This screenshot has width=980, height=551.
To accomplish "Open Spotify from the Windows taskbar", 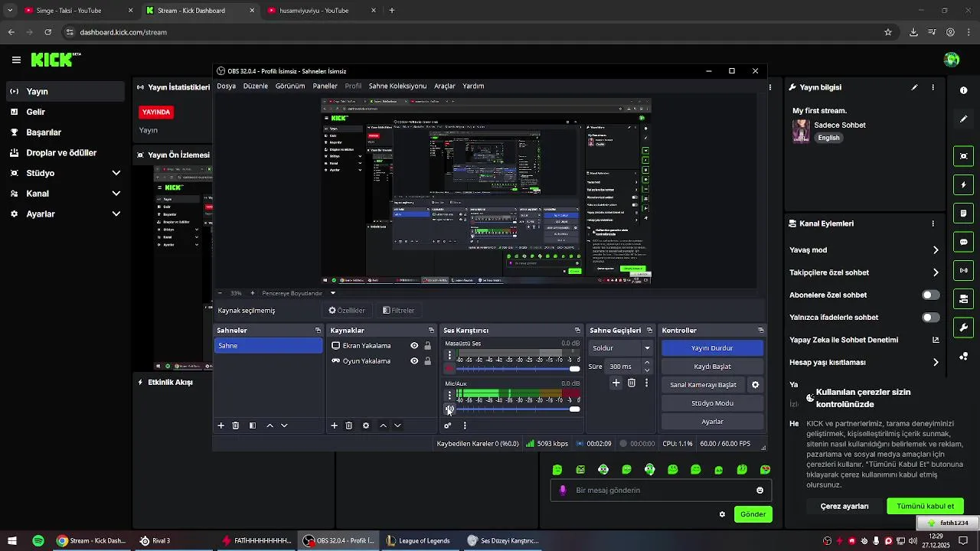I will pyautogui.click(x=38, y=541).
